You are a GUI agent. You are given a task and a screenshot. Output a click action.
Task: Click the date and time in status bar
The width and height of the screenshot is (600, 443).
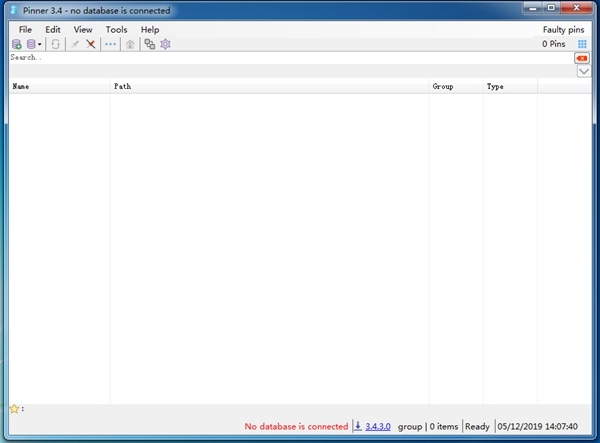[x=538, y=426]
